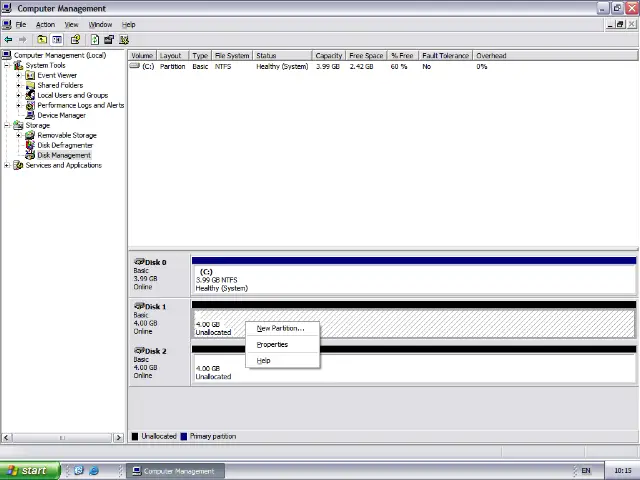640x480 pixels.
Task: Open the Window menu
Action: click(100, 24)
